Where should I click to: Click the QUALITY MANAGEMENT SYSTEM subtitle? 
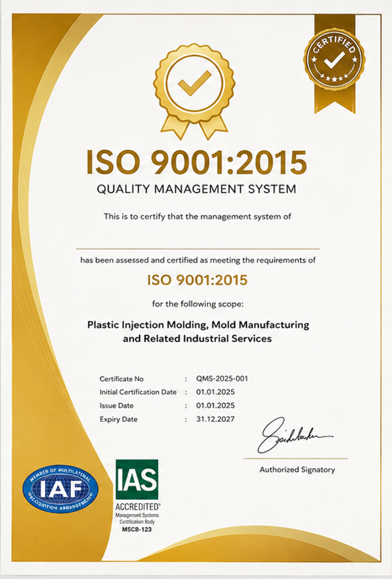[197, 189]
